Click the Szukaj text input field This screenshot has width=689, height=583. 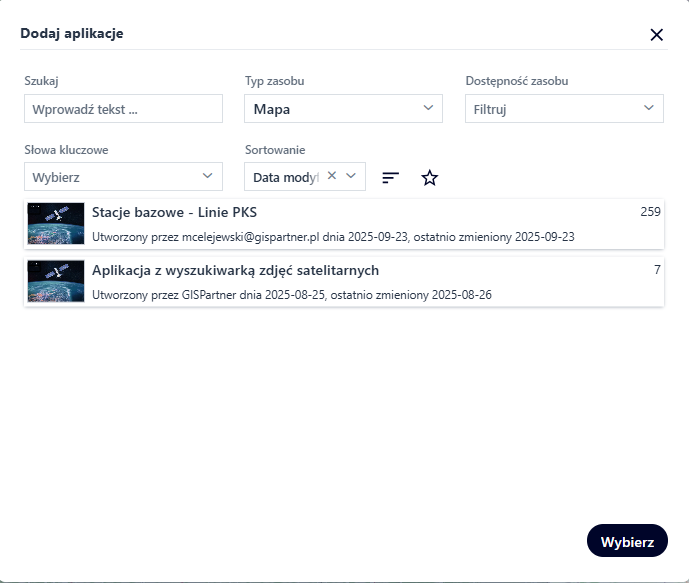[x=123, y=109]
